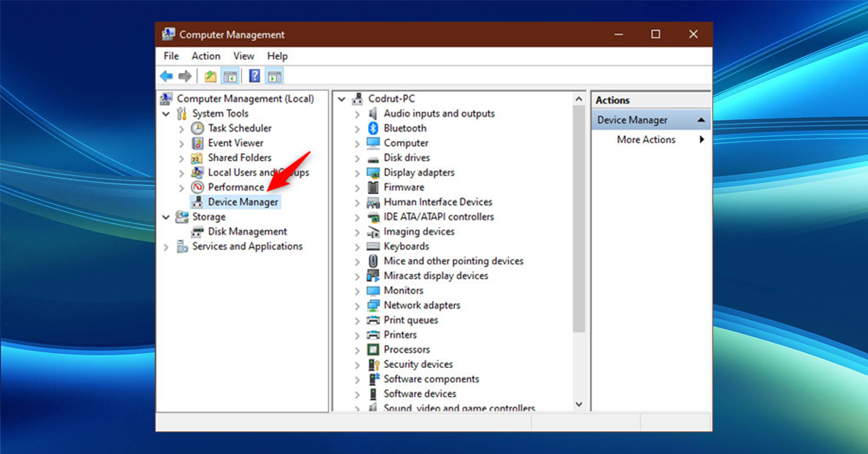Click the Back navigation arrow on the toolbar
The height and width of the screenshot is (454, 868).
click(166, 75)
